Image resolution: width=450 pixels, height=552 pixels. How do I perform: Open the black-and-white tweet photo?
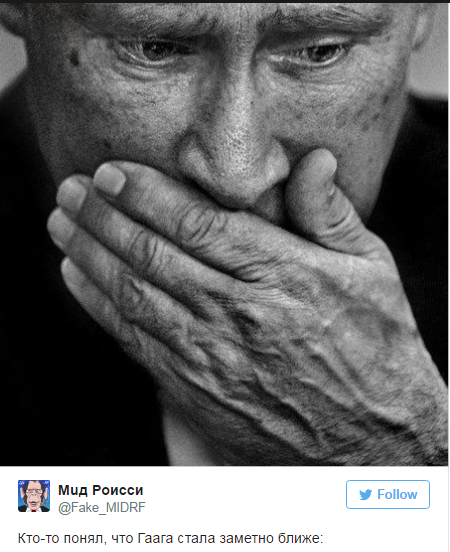tap(225, 234)
